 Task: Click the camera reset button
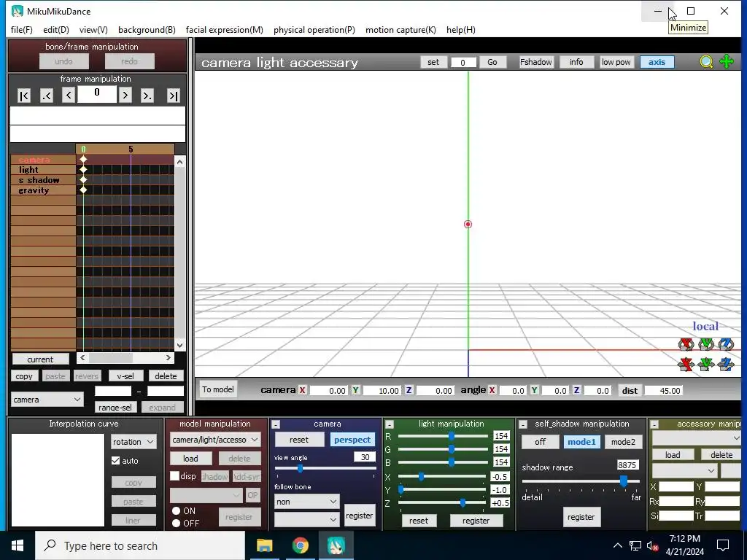pos(299,440)
